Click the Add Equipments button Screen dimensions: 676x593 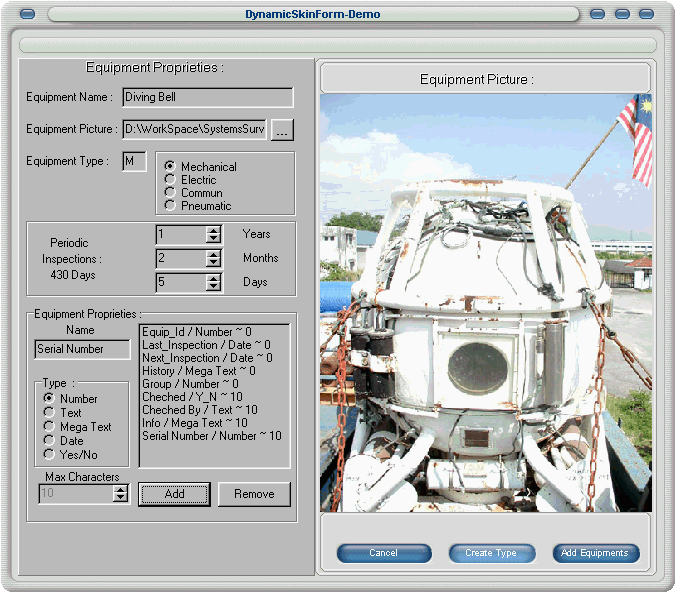tap(595, 553)
